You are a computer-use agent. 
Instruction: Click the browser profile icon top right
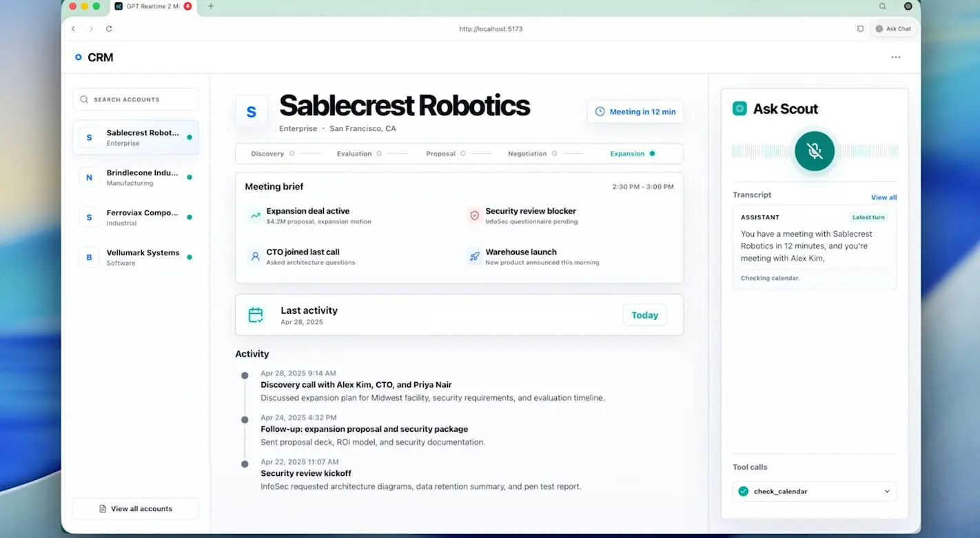[908, 6]
